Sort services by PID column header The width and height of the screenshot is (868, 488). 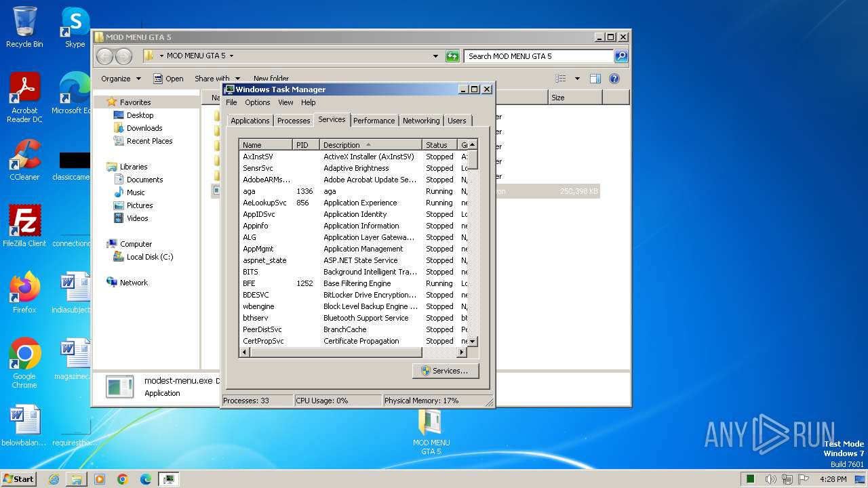pos(307,145)
